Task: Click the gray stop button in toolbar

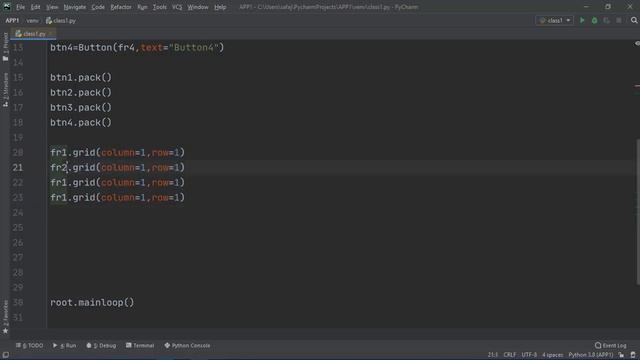Action: click(x=619, y=20)
